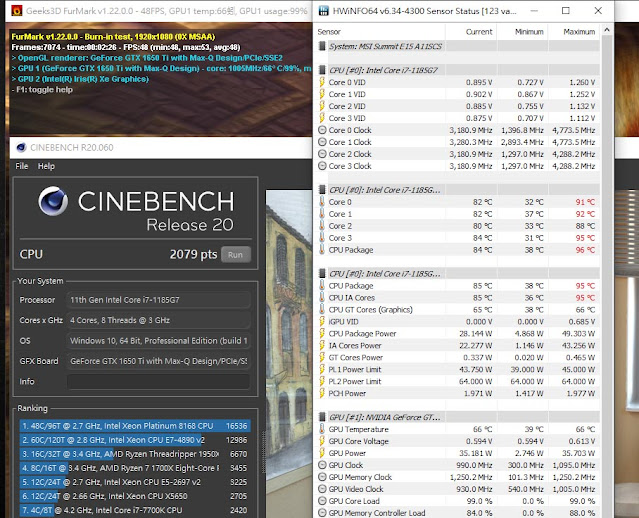Close the HWiNFO64 Sensor Status window

598,11
